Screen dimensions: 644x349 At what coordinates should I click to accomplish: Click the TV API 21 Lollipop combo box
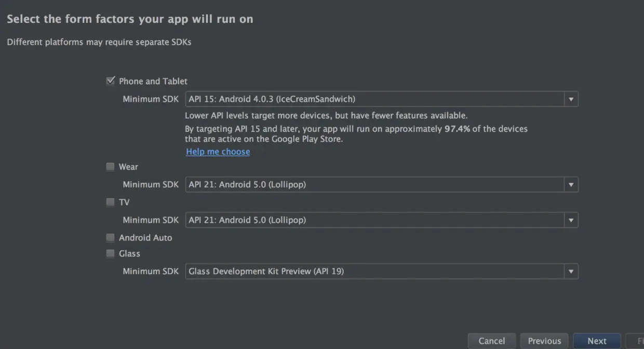[x=374, y=220]
